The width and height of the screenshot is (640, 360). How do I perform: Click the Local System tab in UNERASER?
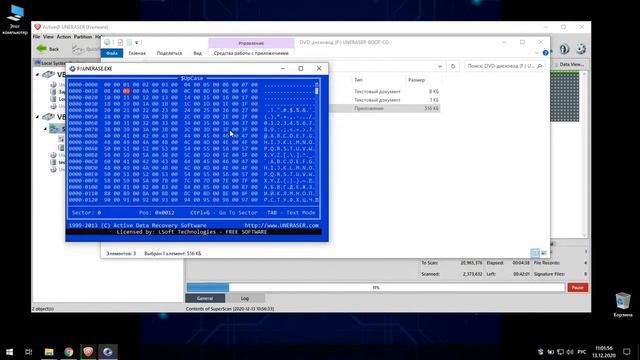(x=50, y=63)
